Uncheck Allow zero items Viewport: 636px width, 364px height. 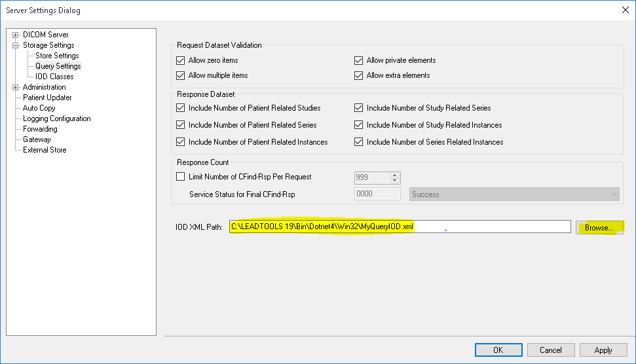pyautogui.click(x=181, y=60)
